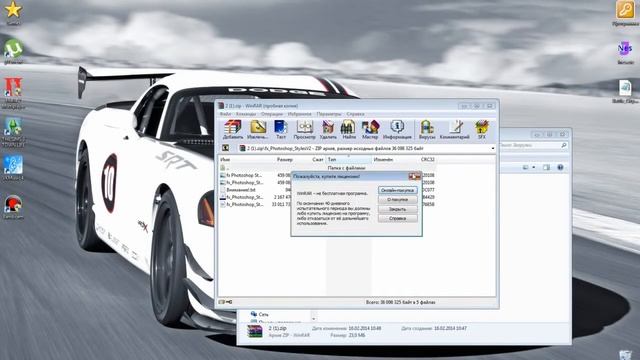The height and width of the screenshot is (360, 640).
Task: Click the Извлечь (Extract) toolbar icon
Action: pyautogui.click(x=258, y=129)
